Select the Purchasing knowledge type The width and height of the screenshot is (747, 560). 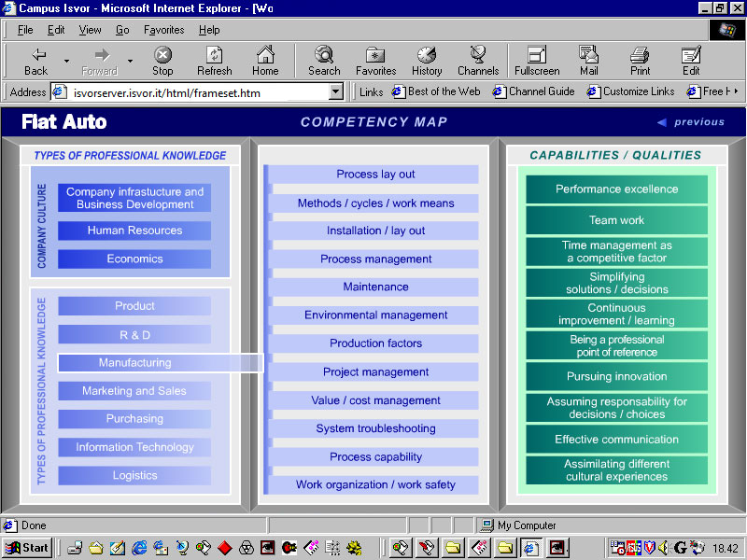(x=134, y=419)
